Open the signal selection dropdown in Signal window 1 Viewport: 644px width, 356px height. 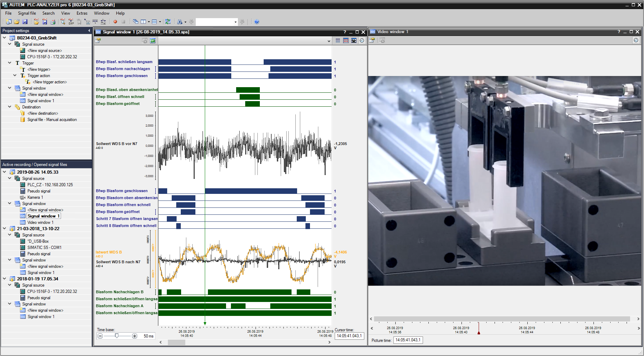point(328,40)
